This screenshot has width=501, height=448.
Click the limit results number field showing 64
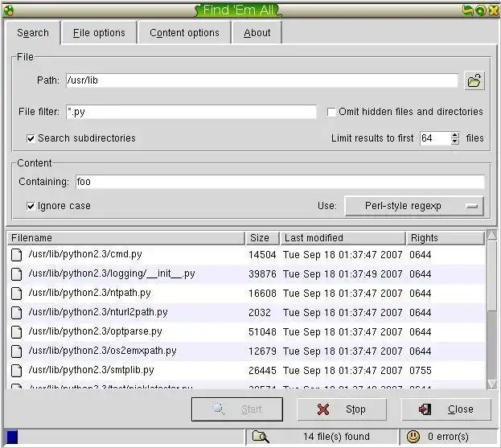click(436, 138)
